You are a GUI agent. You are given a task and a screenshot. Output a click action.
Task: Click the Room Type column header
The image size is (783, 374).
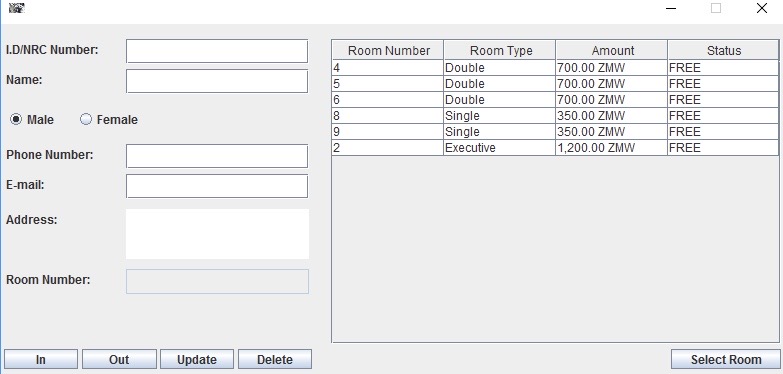[500, 50]
